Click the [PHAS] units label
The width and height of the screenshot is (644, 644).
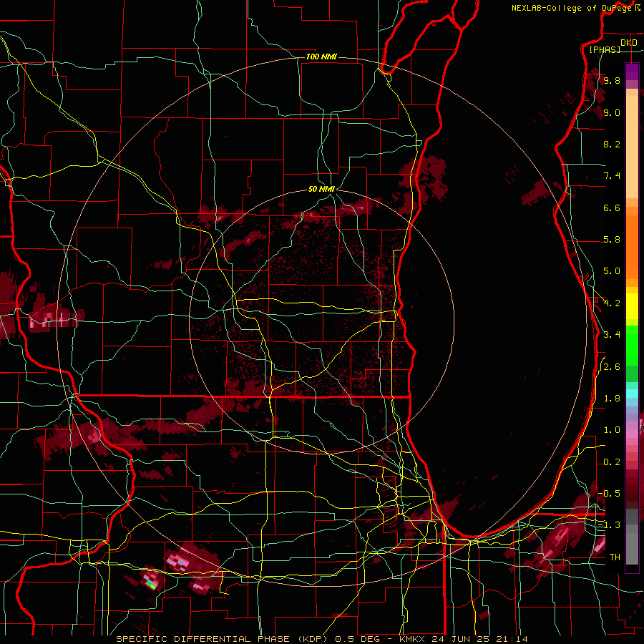(x=605, y=49)
